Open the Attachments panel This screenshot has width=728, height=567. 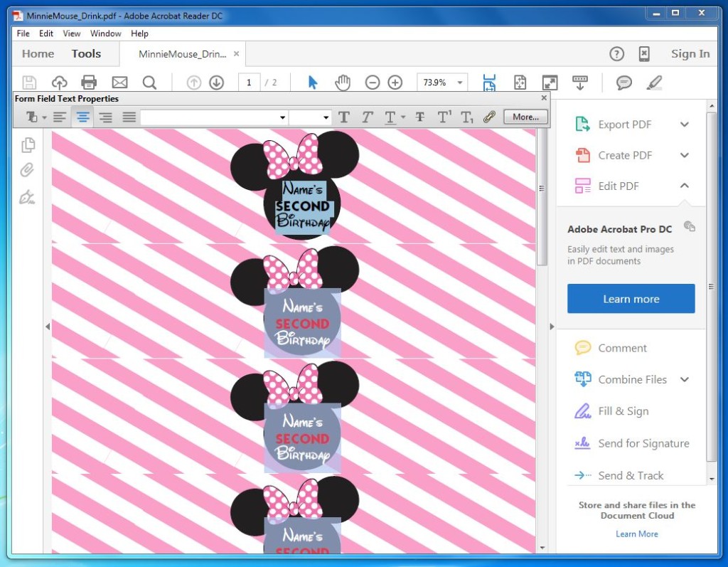pos(28,169)
